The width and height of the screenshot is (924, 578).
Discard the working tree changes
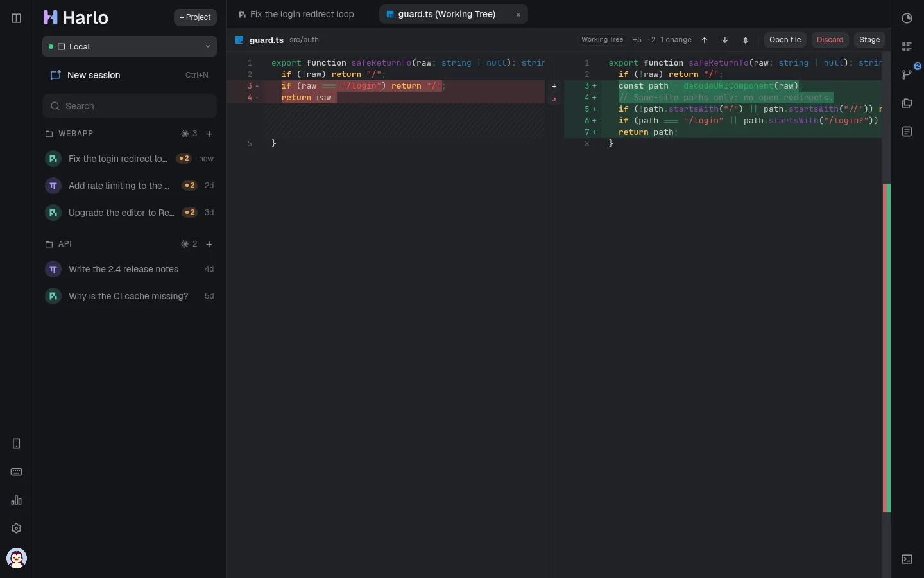click(x=830, y=40)
